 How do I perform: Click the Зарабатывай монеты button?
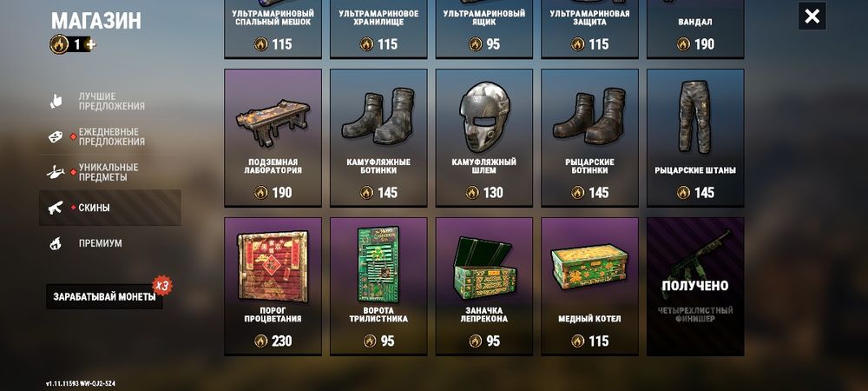104,297
